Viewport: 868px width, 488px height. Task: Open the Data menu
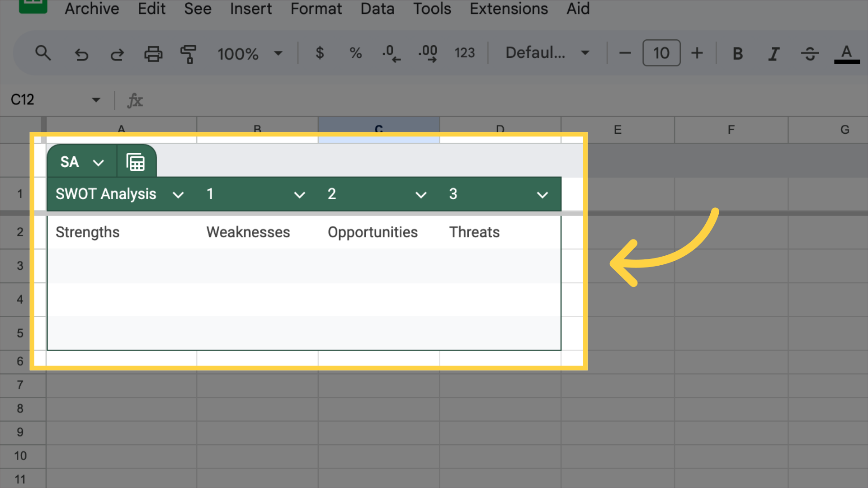(377, 9)
